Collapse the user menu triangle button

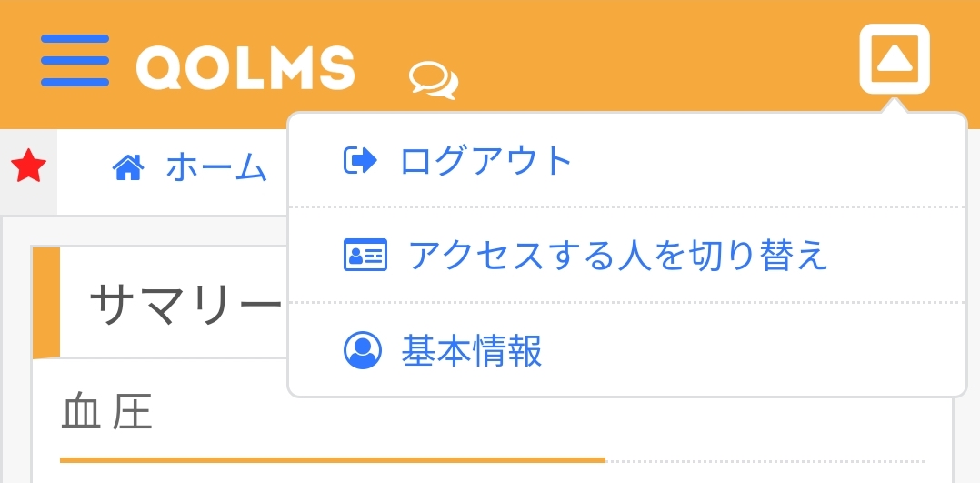coord(895,59)
